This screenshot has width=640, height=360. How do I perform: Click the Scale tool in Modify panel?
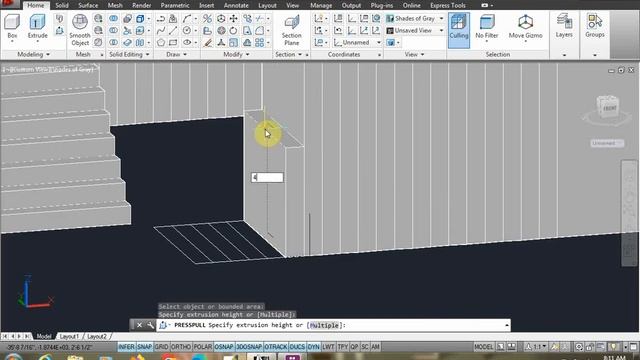(233, 42)
